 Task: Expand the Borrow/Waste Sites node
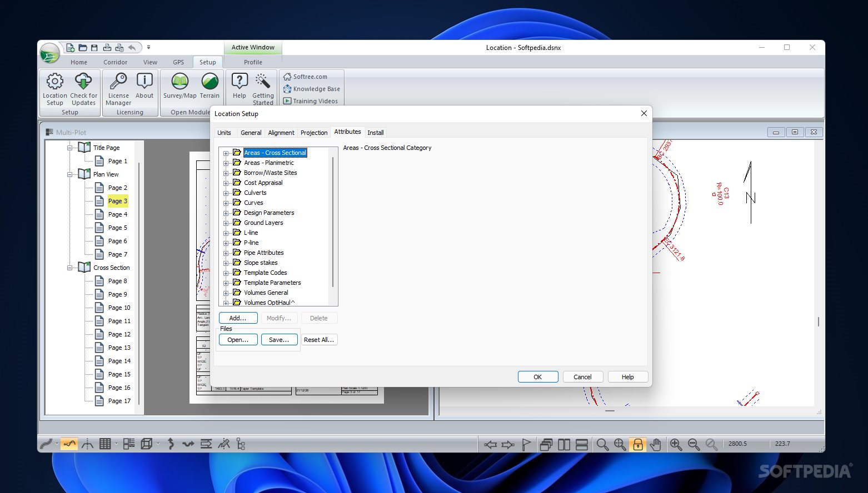click(226, 173)
